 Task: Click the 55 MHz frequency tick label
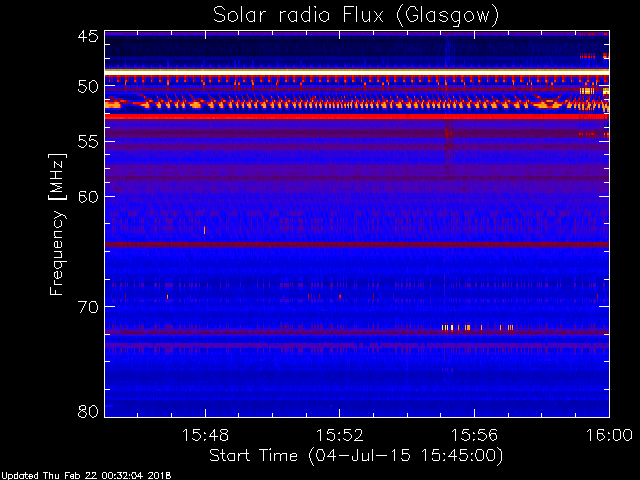(x=88, y=142)
